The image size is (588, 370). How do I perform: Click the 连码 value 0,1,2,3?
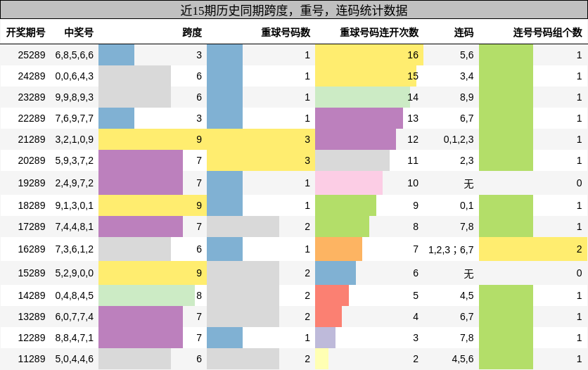click(459, 139)
